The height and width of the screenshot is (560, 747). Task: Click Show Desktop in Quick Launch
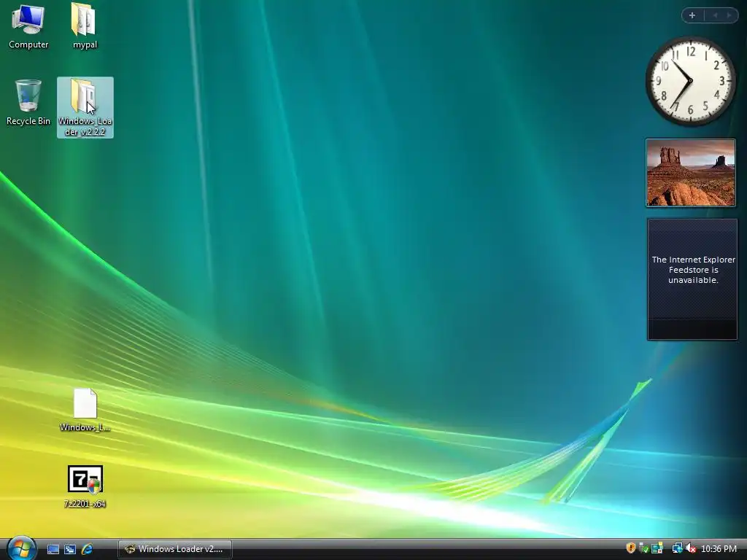[53, 549]
